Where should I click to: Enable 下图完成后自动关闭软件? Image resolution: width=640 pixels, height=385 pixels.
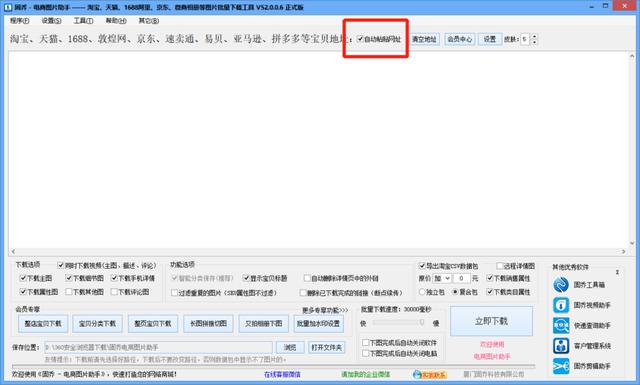(366, 343)
